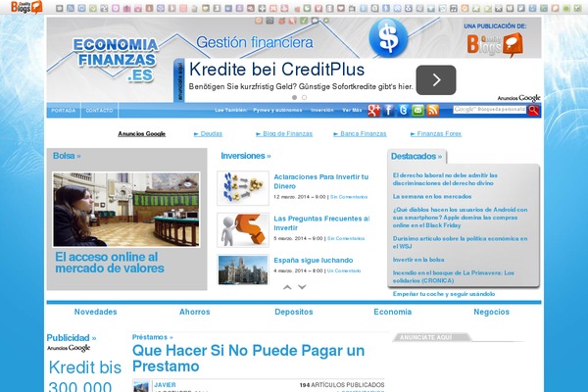Click Un Comentario under 4 marzo article
Screen dimensions: 588x392
(x=344, y=270)
